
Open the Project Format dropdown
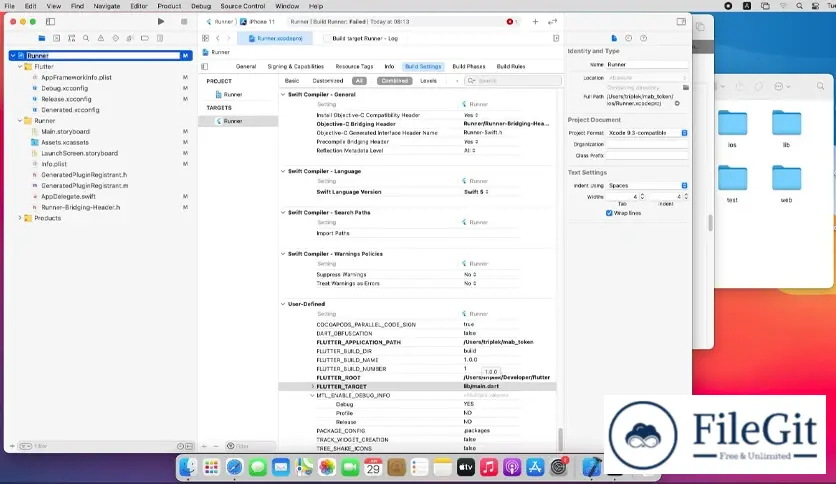click(x=647, y=133)
